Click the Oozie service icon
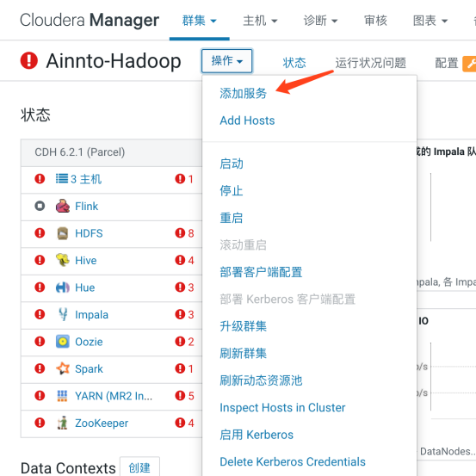 click(x=63, y=342)
